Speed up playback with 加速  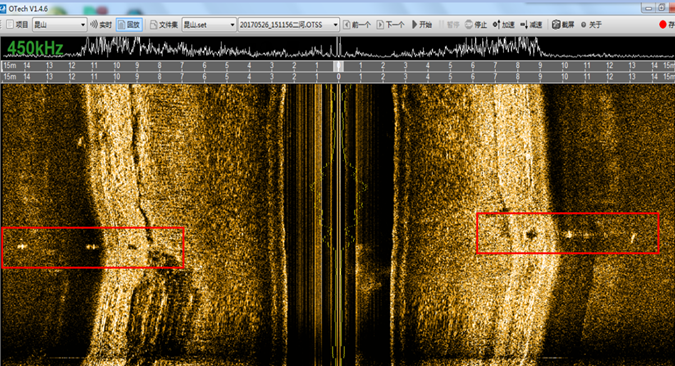(503, 25)
